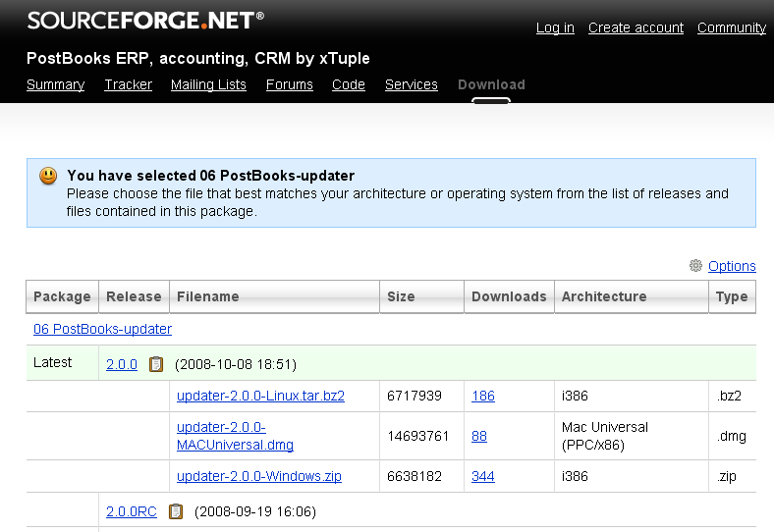
Task: Click the smiley face info icon
Action: [x=48, y=176]
